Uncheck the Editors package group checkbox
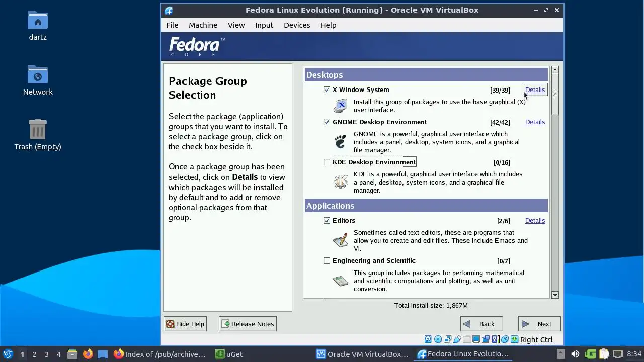Viewport: 644px width, 362px height. click(327, 221)
